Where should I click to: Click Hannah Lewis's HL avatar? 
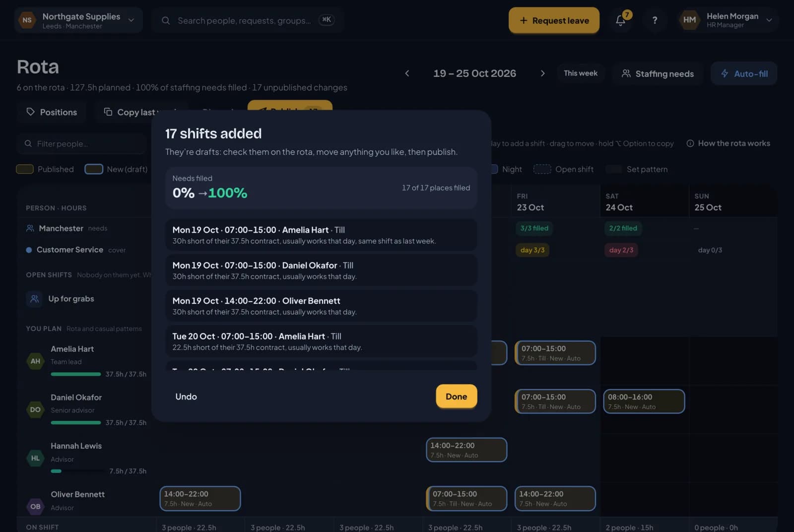pyautogui.click(x=35, y=459)
